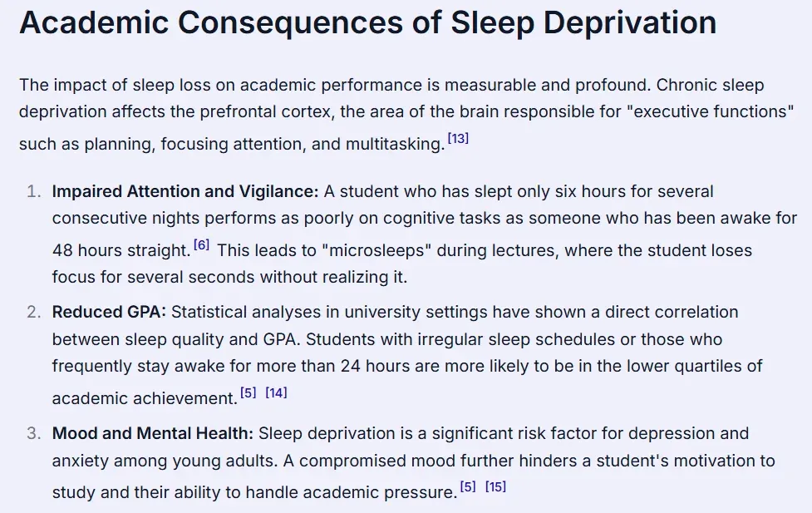Click the list number 3 marker
Viewport: 812px width, 513px height.
pyautogui.click(x=33, y=433)
